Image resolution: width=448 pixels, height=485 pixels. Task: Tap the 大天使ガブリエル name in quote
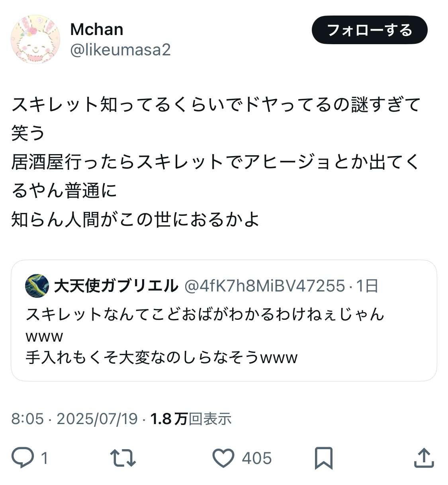(116, 286)
